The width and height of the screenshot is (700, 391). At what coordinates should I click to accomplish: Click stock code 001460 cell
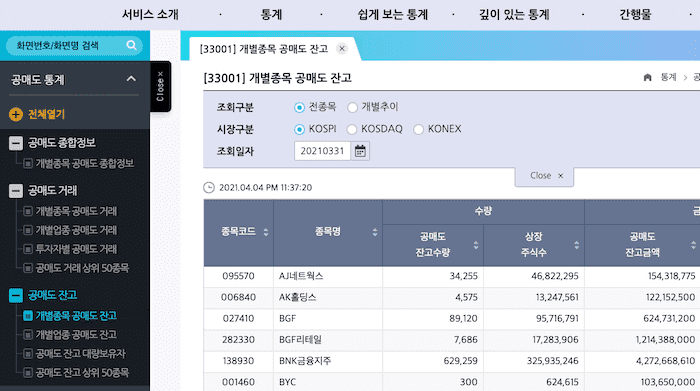click(x=238, y=382)
